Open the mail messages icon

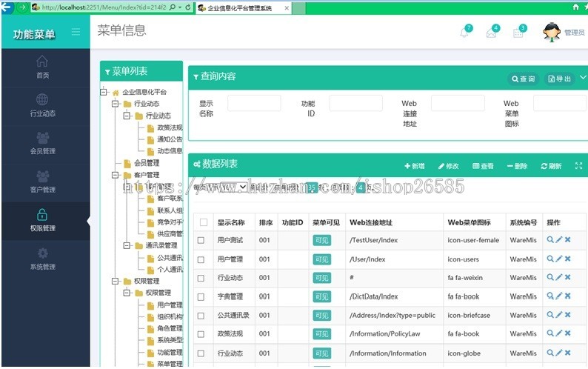coord(491,33)
